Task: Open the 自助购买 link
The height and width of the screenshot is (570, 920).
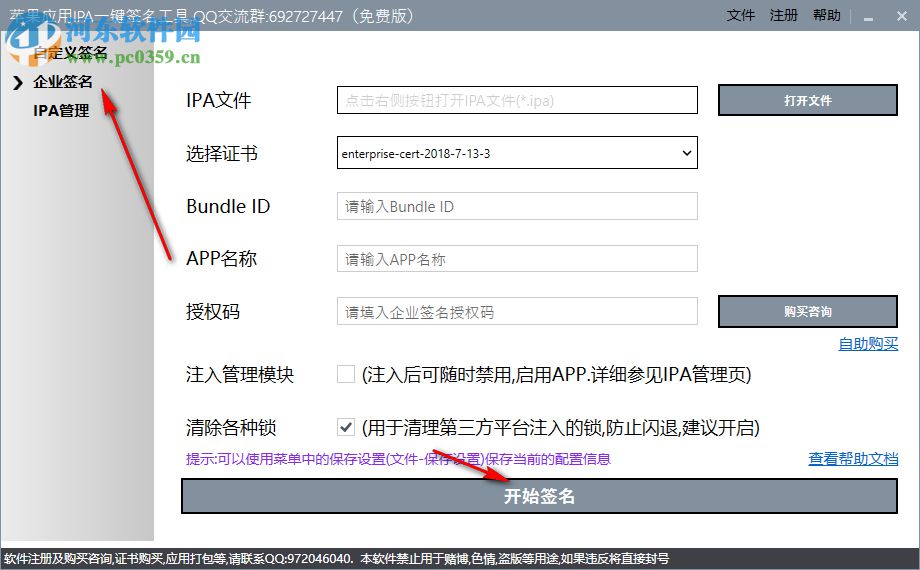Action: click(x=868, y=344)
